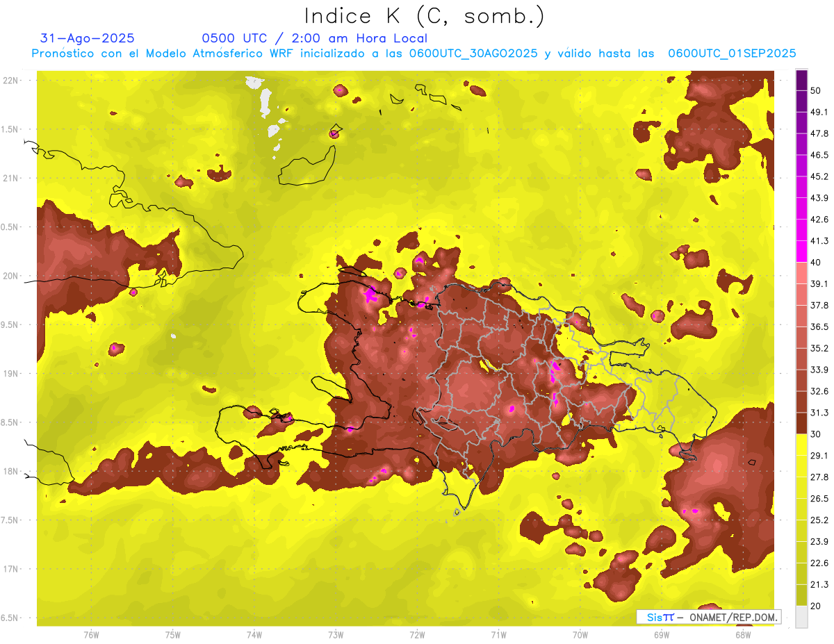834x644 pixels.
Task: Click the 76W longitude label
Action: pos(91,635)
